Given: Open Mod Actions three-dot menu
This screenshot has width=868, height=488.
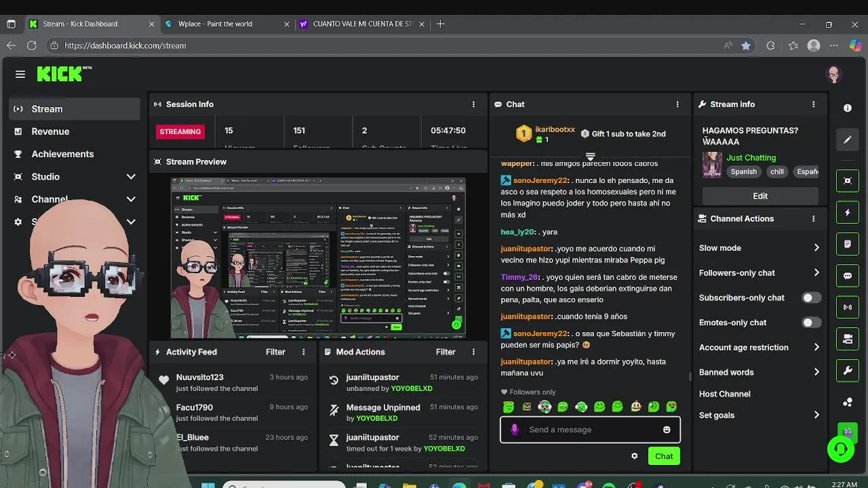Looking at the screenshot, I should pos(473,352).
